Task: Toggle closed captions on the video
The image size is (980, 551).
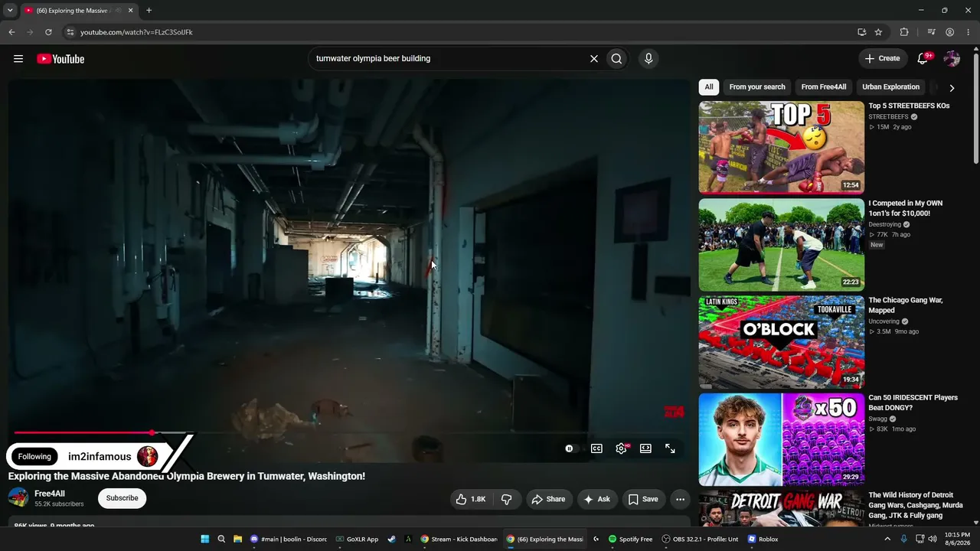Action: (596, 448)
